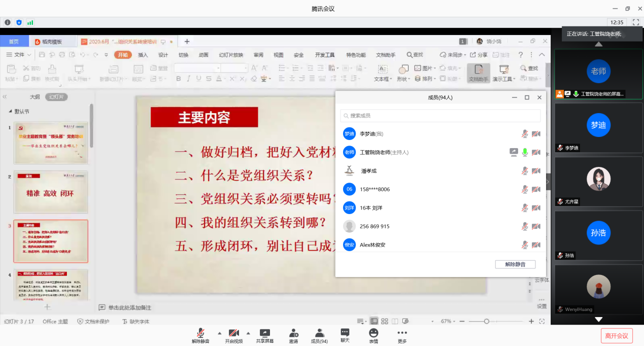Click the 搜索成员 search field
644x346 pixels.
click(440, 116)
